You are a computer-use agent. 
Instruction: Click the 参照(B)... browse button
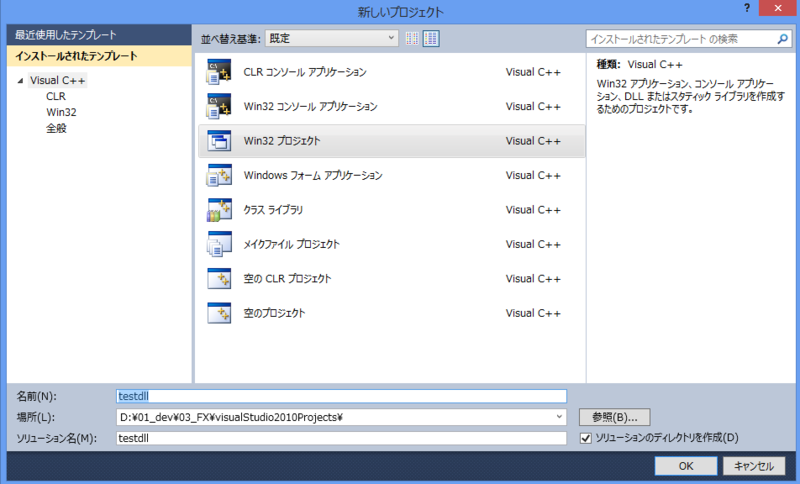(x=615, y=417)
